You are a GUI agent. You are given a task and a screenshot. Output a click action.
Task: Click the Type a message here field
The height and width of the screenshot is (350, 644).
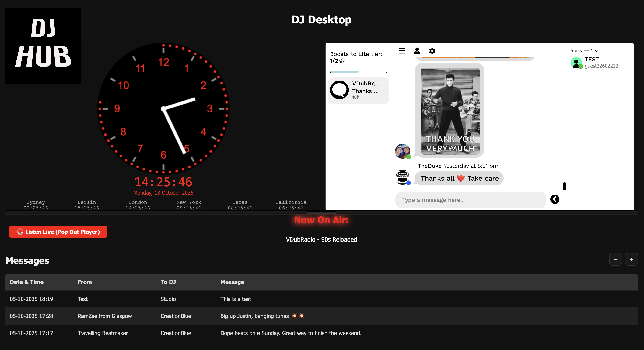pos(470,200)
